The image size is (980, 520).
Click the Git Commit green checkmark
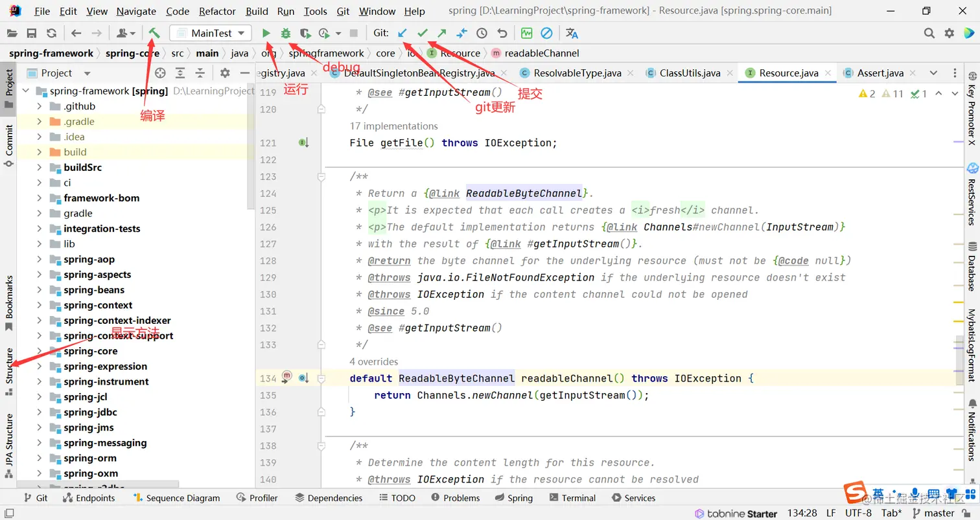tap(423, 33)
